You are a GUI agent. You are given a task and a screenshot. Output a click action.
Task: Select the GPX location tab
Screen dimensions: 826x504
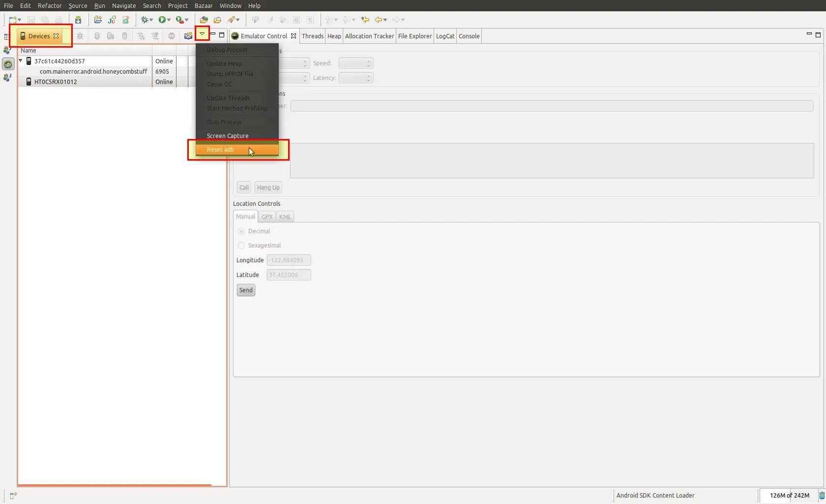[x=267, y=217]
